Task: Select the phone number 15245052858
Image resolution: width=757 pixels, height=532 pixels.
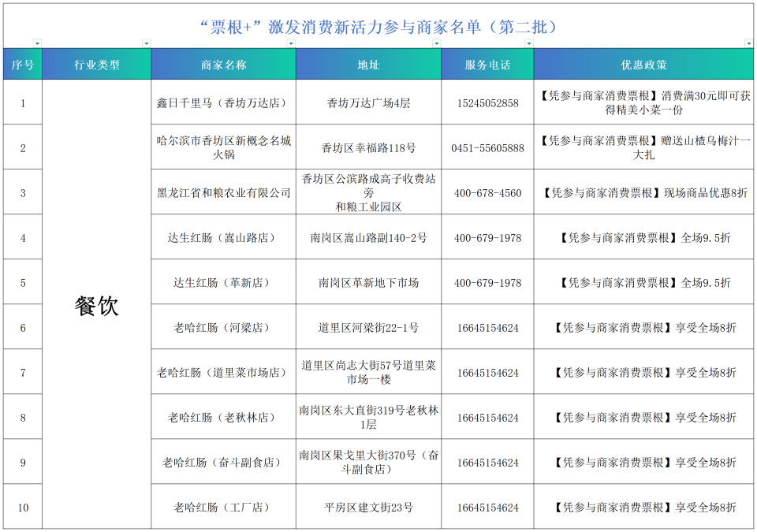Action: [x=487, y=102]
